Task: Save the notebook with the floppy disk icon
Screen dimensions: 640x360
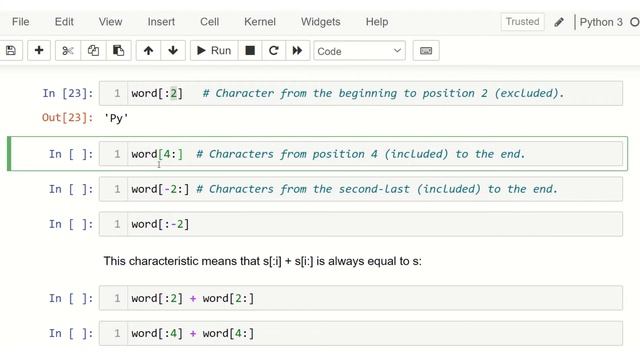Action: click(11, 51)
